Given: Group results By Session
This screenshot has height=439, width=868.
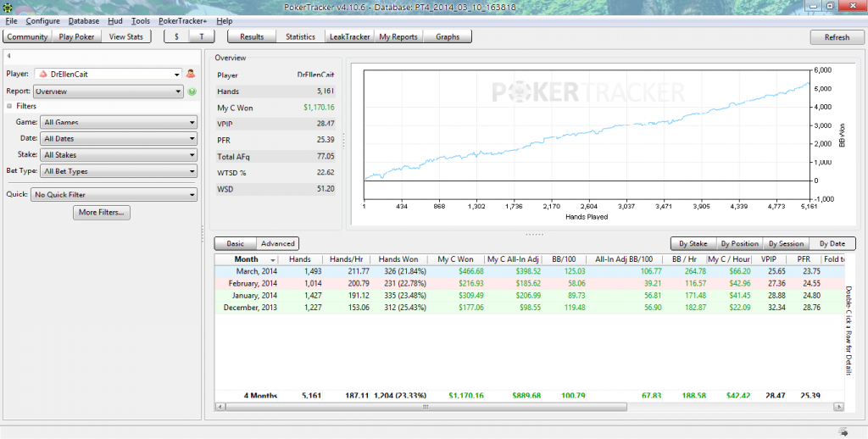Looking at the screenshot, I should 786,243.
